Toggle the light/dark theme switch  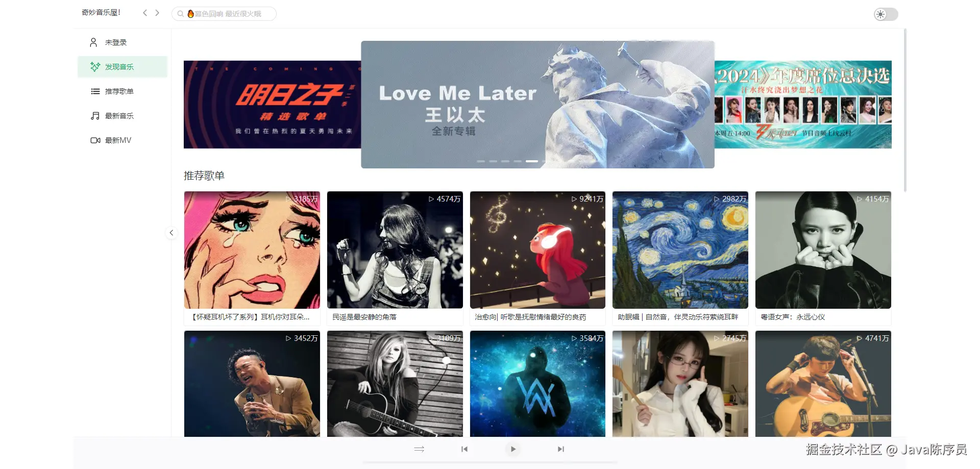[x=886, y=14]
